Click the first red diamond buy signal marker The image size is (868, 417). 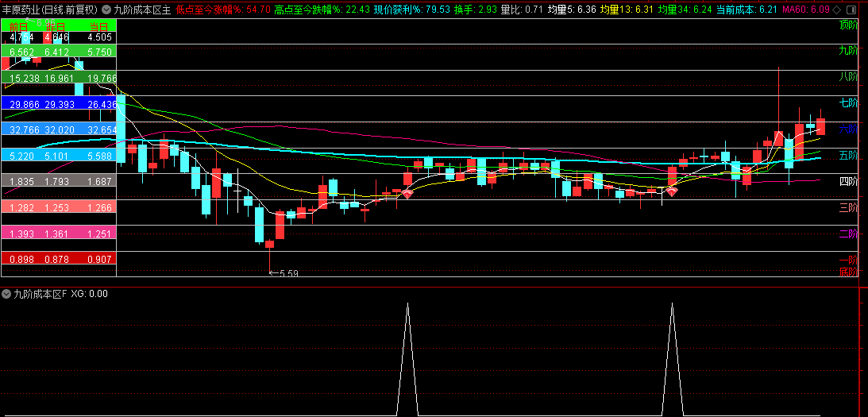pyautogui.click(x=407, y=193)
